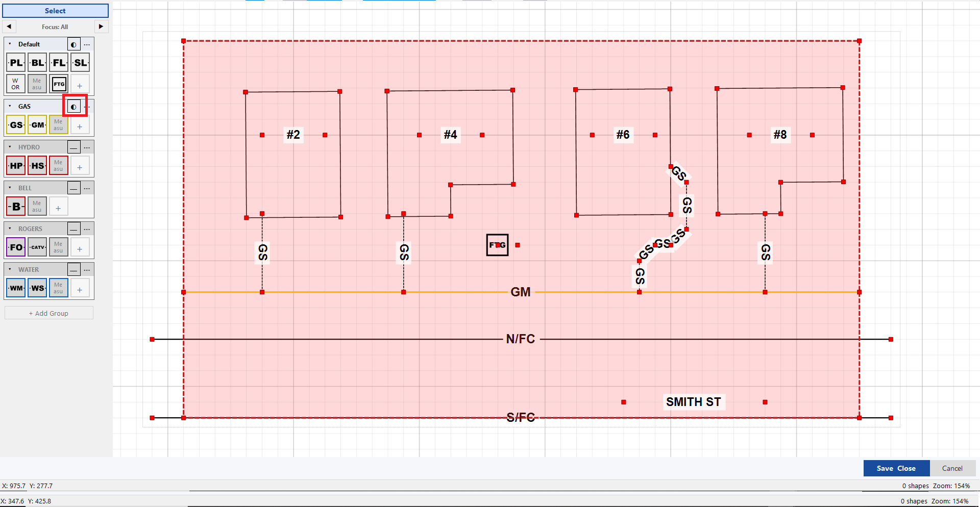The image size is (980, 507).
Task: Click the Select mode button
Action: (x=55, y=11)
